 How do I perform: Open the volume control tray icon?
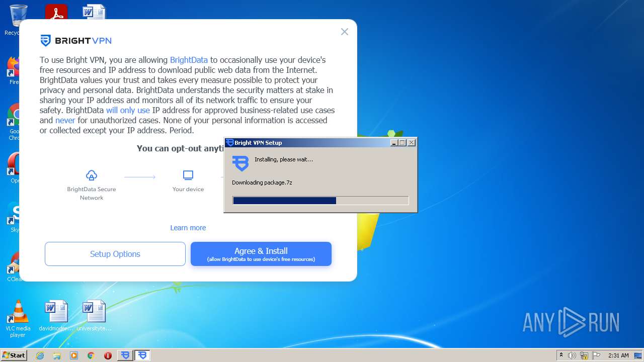pos(572,355)
